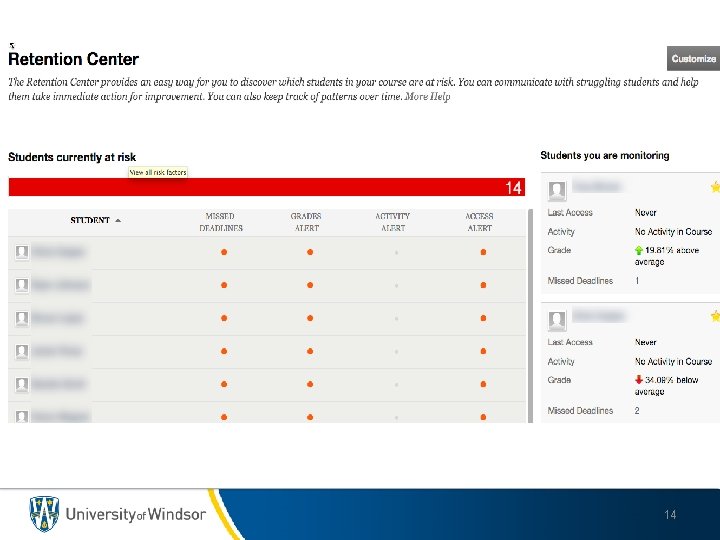
Task: Click Missed Deadlines value 2 in monitoring card
Action: (x=637, y=411)
